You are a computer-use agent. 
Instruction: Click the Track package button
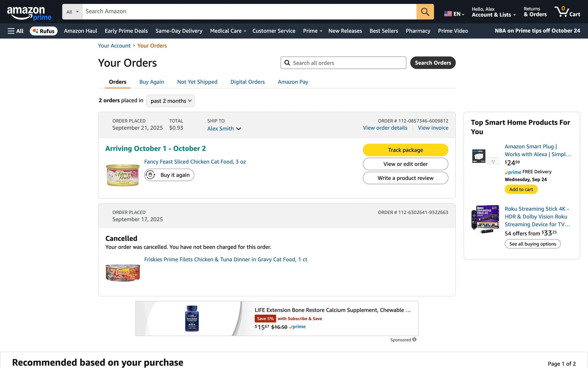[405, 150]
